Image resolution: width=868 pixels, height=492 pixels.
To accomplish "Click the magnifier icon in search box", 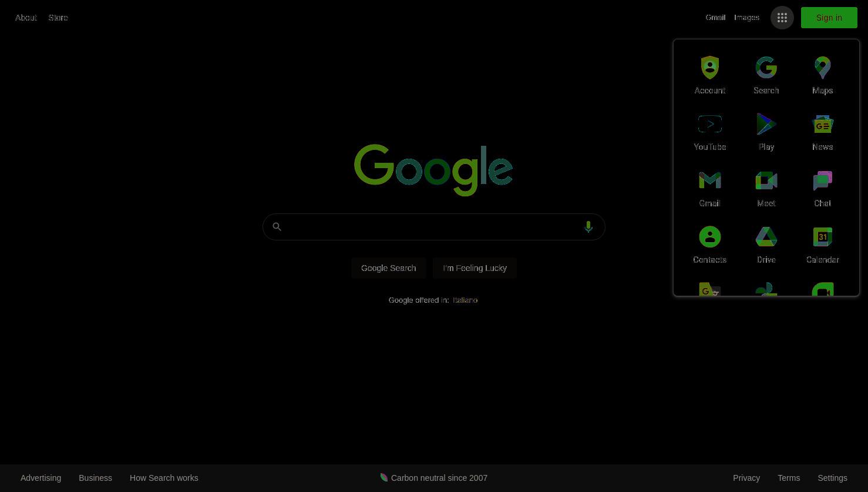I will click(x=277, y=227).
